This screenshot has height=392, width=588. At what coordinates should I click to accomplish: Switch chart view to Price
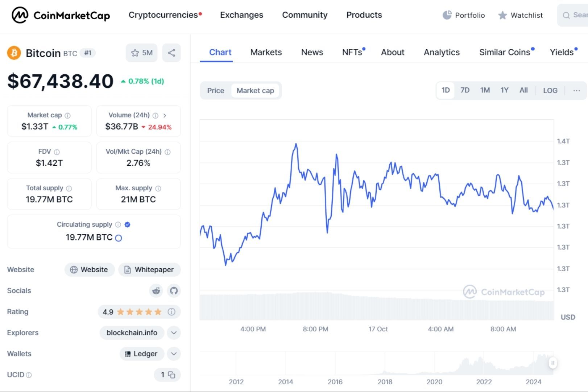[216, 90]
